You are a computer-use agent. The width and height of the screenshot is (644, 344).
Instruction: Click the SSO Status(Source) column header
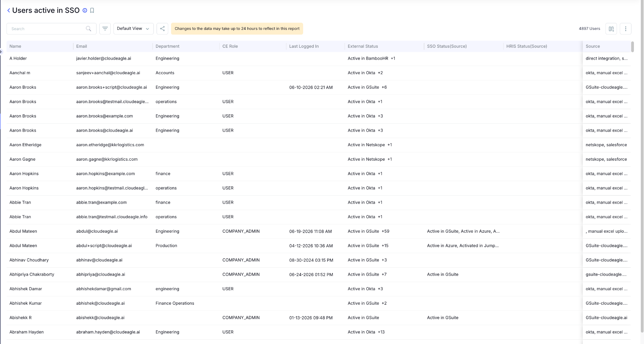447,46
